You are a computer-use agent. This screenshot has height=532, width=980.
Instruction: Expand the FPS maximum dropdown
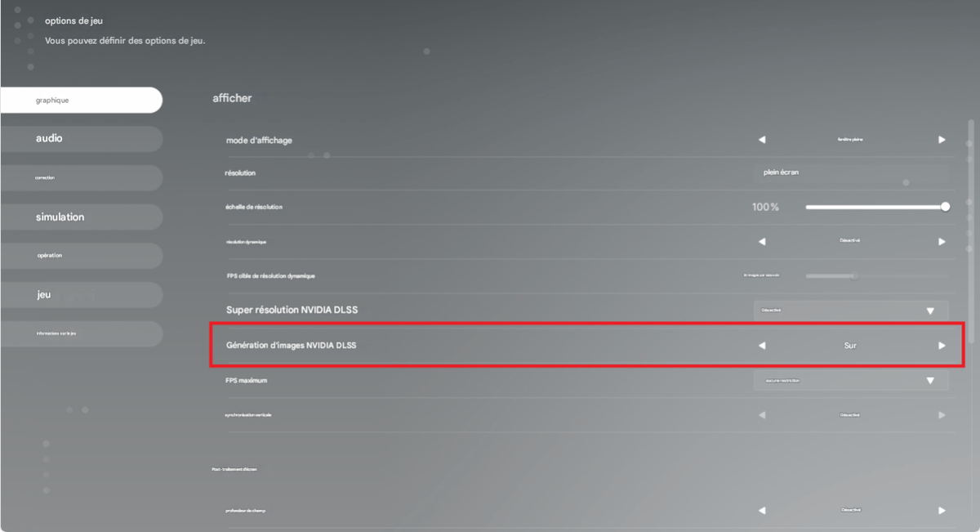[x=850, y=381]
